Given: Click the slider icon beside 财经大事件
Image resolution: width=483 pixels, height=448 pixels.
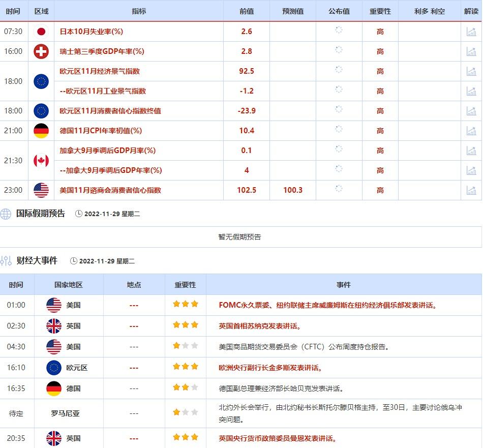Looking at the screenshot, I should coord(6,261).
